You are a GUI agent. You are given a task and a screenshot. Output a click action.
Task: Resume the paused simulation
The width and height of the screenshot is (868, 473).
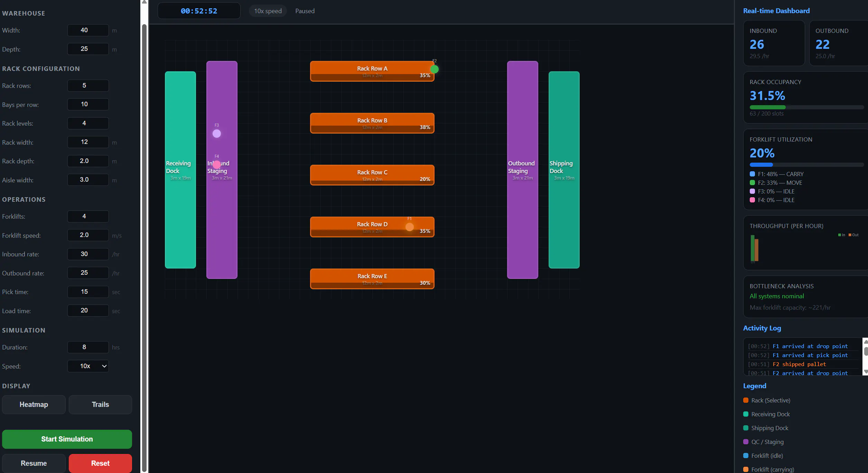coord(34,463)
